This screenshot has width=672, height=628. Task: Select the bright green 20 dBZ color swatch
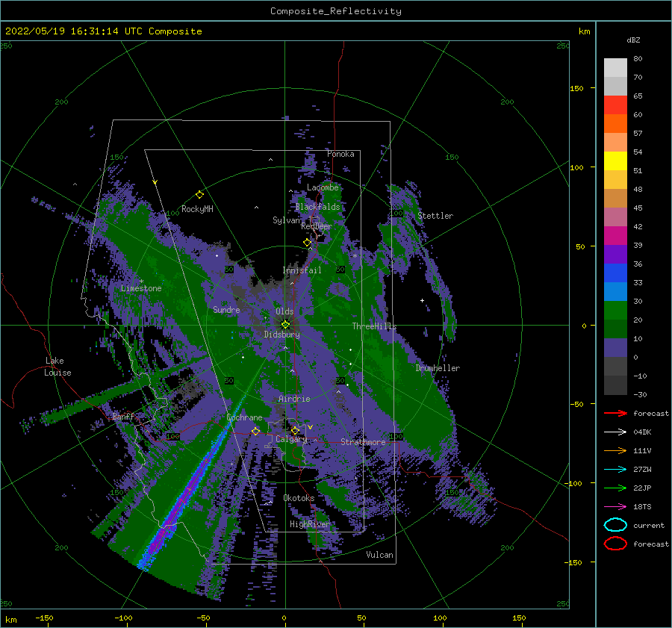615,311
